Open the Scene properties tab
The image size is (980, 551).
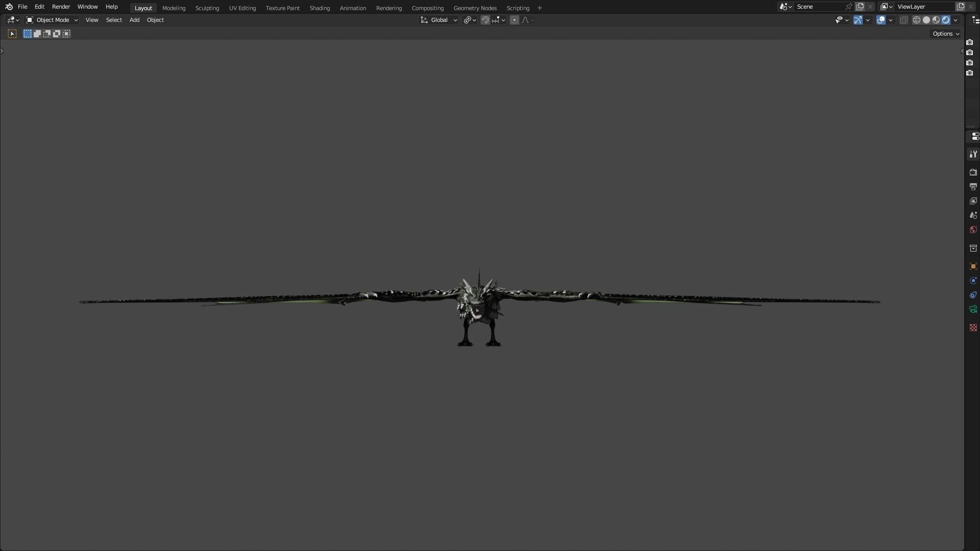973,215
